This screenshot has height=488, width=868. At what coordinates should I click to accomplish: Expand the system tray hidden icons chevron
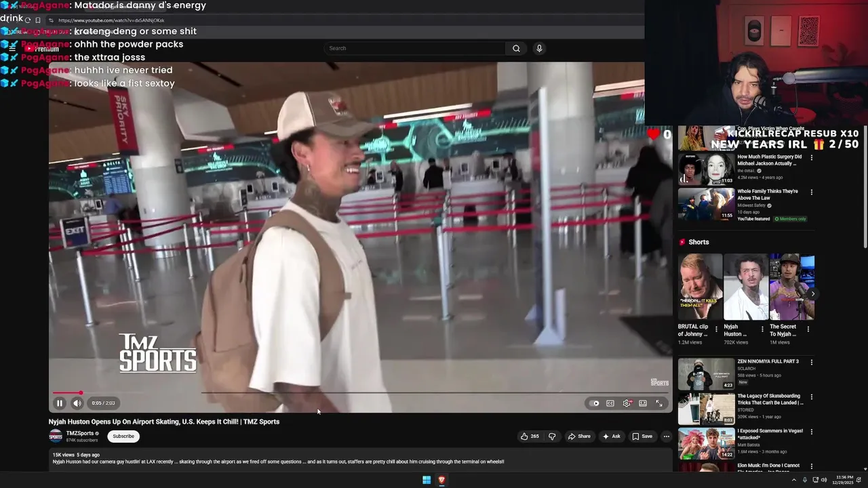794,481
